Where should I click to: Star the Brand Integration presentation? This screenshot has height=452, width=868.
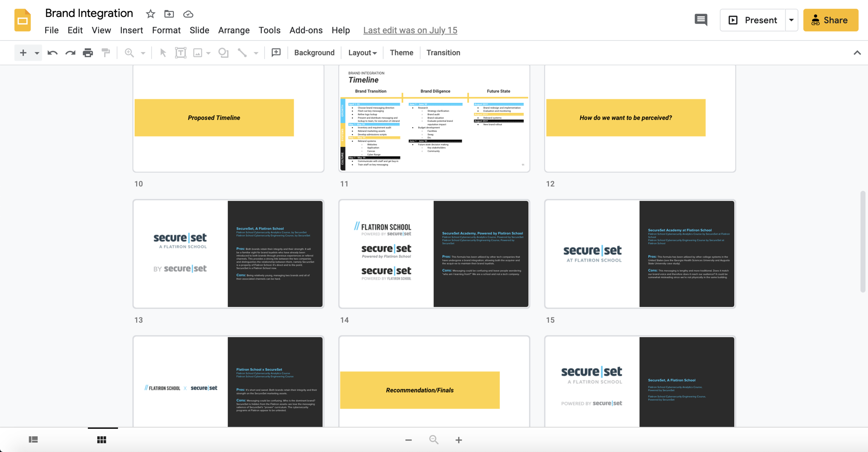tap(150, 14)
